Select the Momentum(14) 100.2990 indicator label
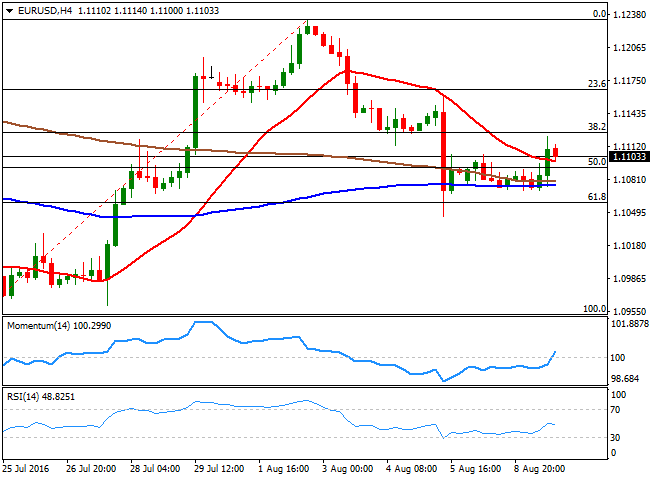Viewport: 650px width, 480px height. tap(59, 326)
